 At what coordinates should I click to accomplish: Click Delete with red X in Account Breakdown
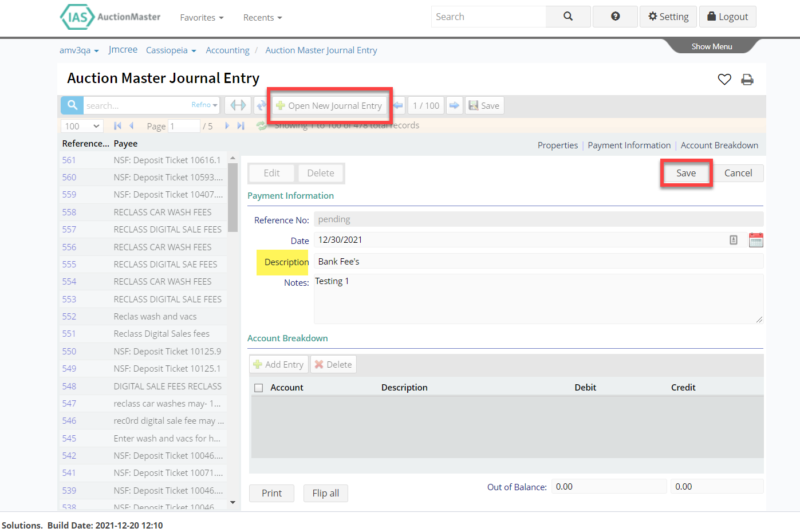point(333,364)
